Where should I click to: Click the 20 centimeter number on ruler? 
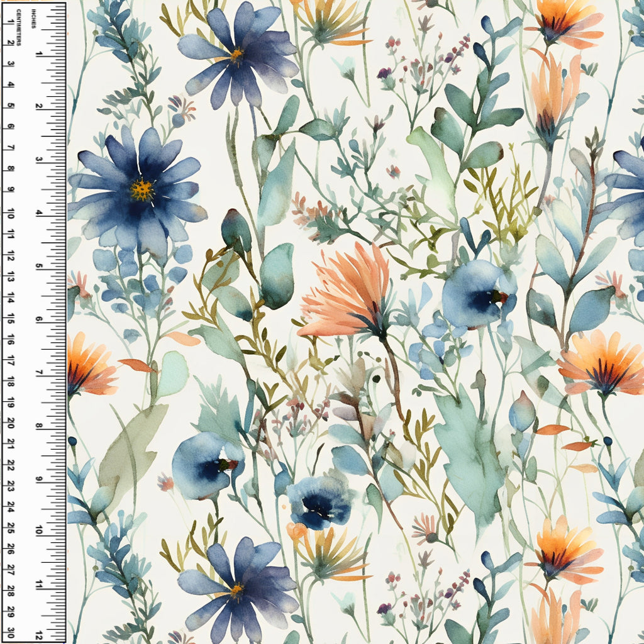10,426
